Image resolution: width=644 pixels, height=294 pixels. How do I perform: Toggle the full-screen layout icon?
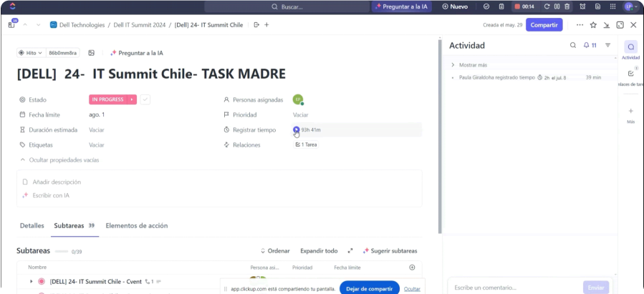pyautogui.click(x=620, y=25)
